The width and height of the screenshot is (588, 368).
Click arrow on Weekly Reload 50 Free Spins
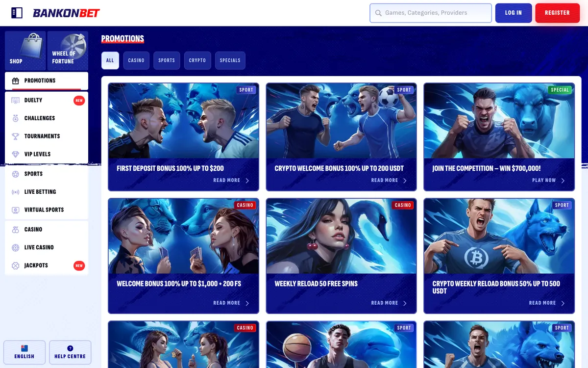(405, 303)
